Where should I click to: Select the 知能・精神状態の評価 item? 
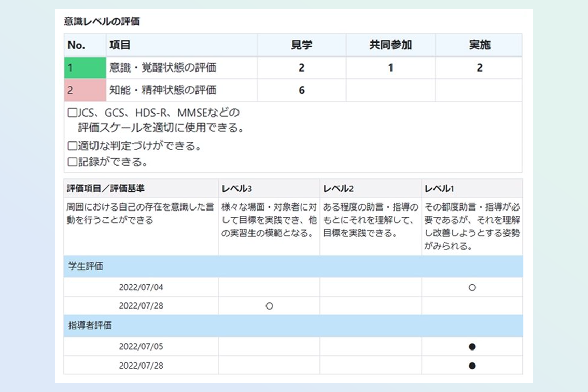point(162,90)
